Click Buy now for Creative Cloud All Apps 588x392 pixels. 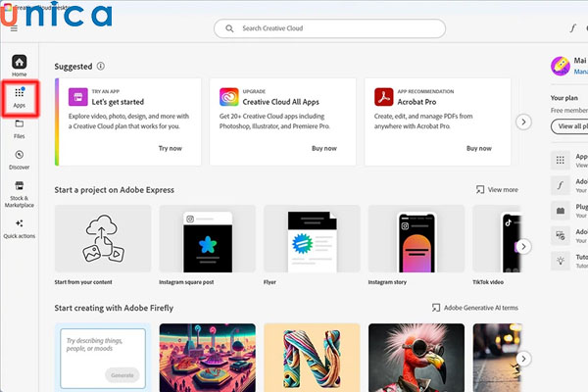(x=324, y=148)
